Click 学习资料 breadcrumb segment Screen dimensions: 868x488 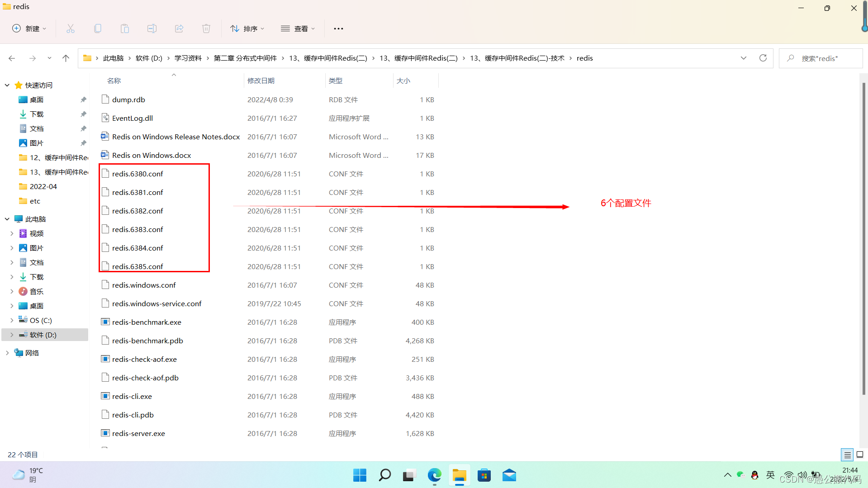coord(188,58)
